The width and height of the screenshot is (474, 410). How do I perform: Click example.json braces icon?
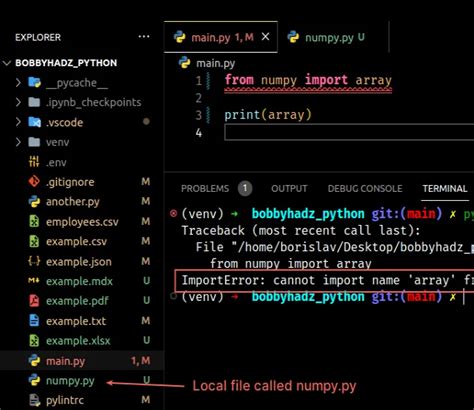point(34,261)
